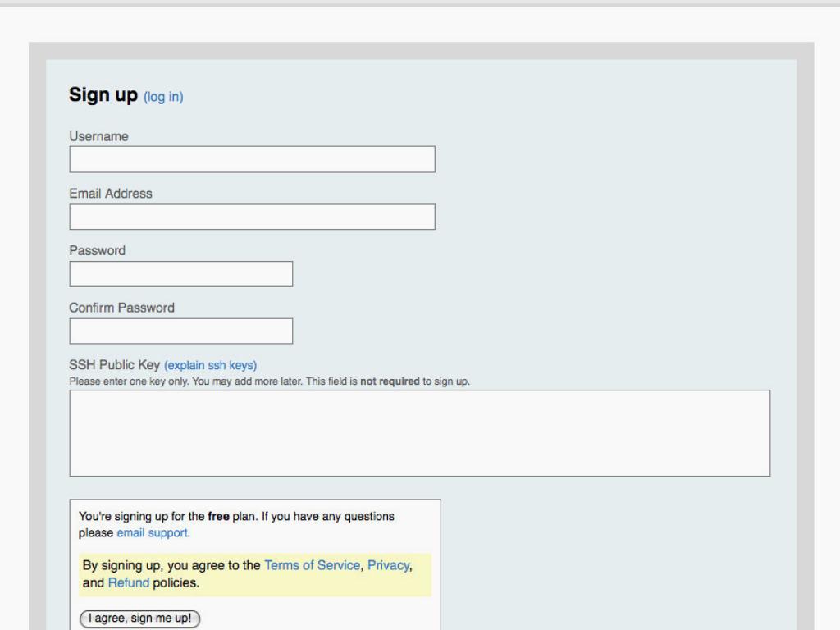Focus the Email Address input box
The width and height of the screenshot is (840, 630).
click(252, 217)
